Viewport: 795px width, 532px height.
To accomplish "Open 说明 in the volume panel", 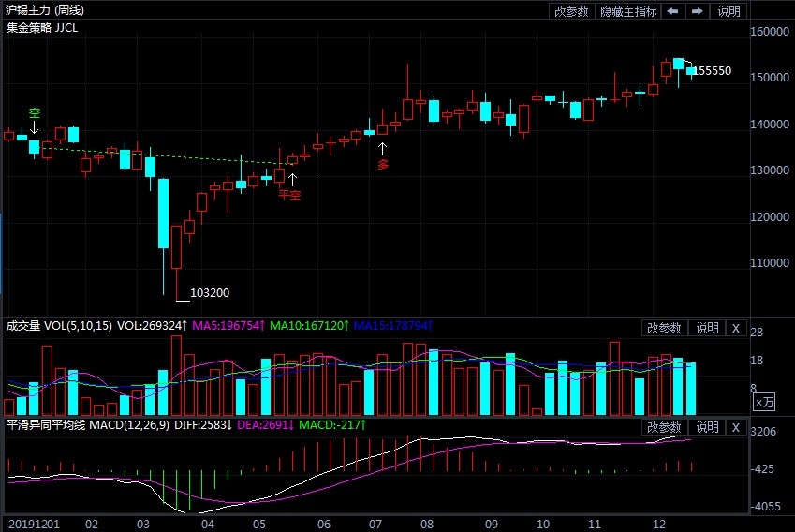I will [707, 328].
